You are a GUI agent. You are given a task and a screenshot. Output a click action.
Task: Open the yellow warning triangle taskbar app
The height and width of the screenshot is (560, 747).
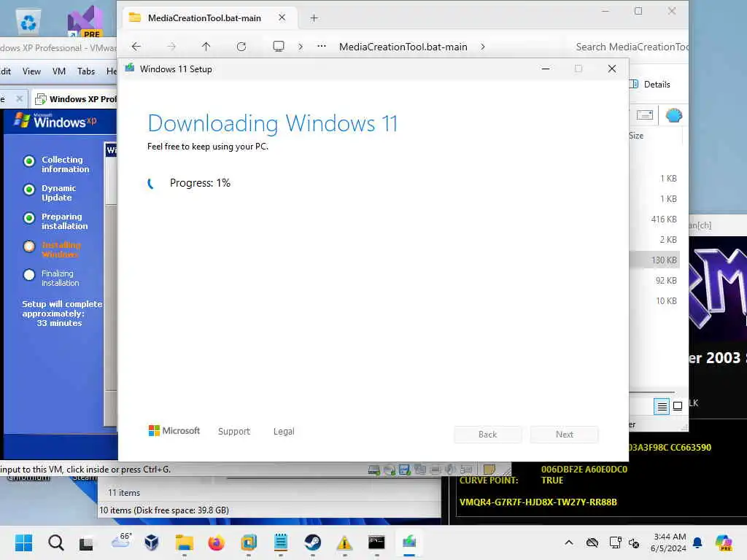click(x=344, y=542)
